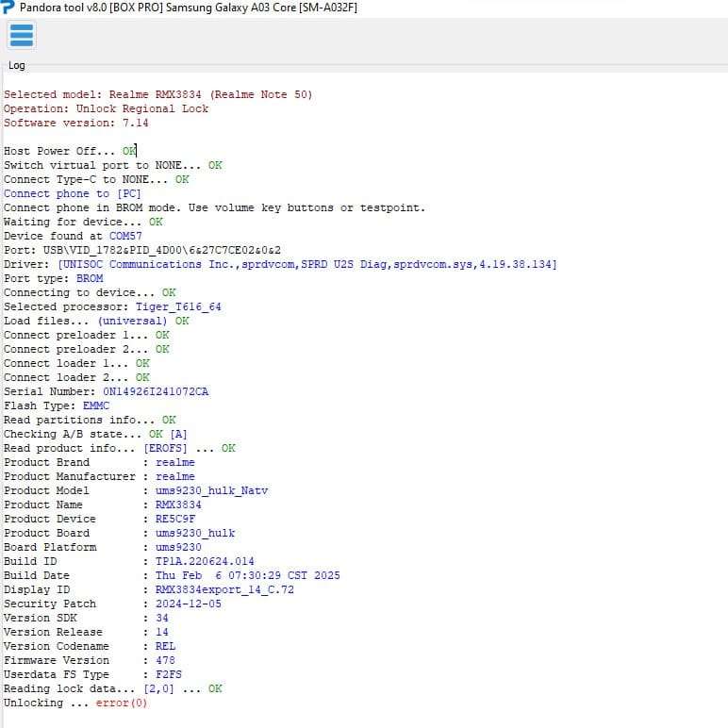Click 'Connect phone in BROM mode' instruction line
This screenshot has height=728, width=728.
point(214,208)
